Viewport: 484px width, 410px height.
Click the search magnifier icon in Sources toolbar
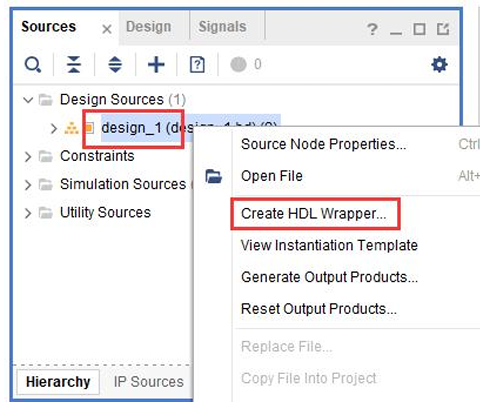(x=33, y=64)
